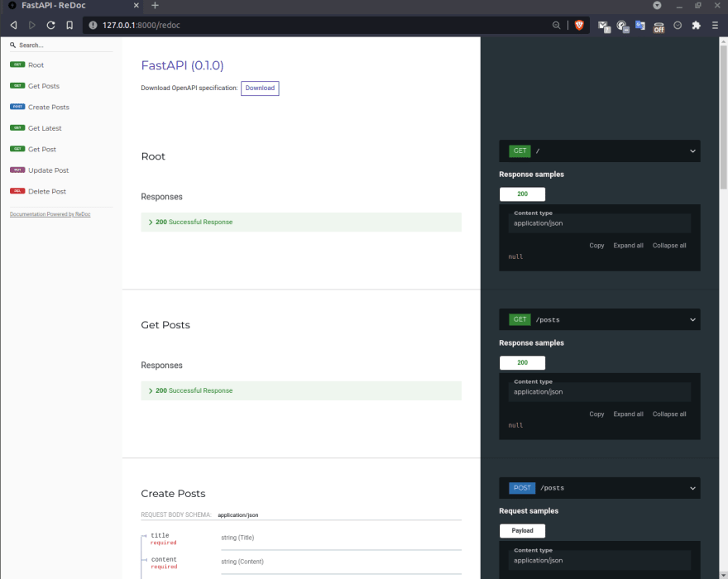Click the Create Posts section heading

173,494
